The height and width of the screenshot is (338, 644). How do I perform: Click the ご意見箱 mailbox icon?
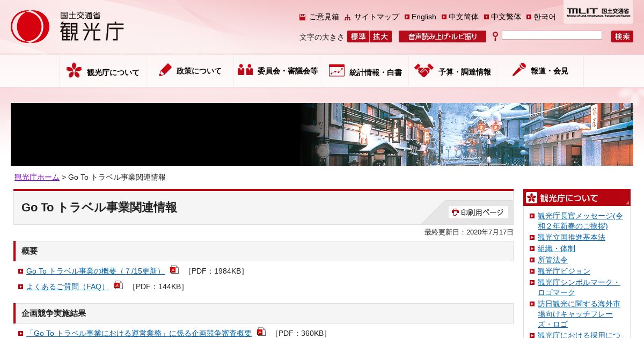[x=303, y=17]
